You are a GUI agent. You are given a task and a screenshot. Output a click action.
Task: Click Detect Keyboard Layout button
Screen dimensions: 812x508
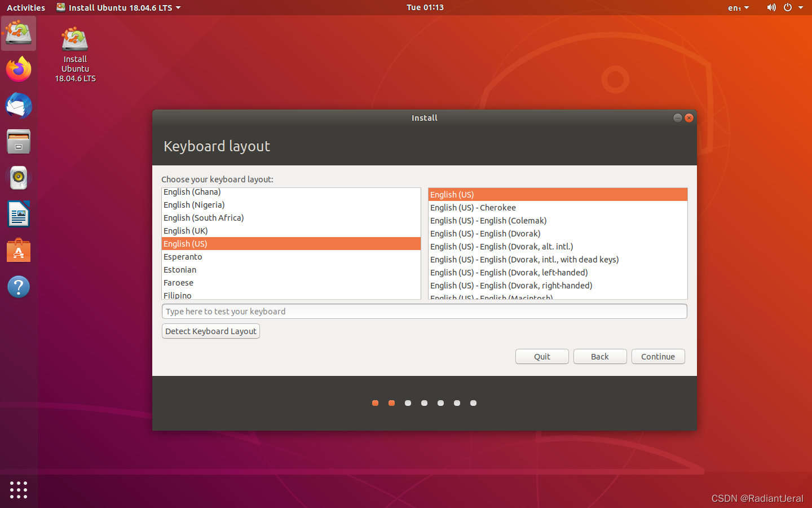tap(211, 331)
